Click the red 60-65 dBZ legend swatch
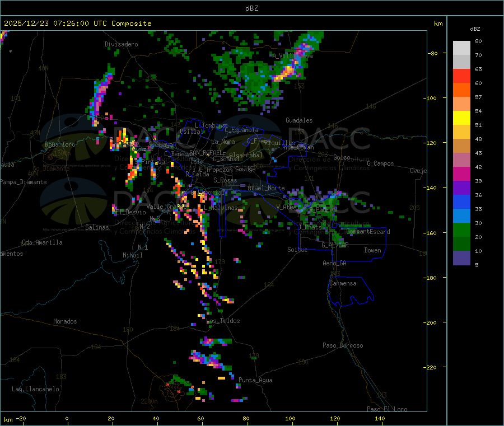This screenshot has width=504, height=426. pos(461,76)
